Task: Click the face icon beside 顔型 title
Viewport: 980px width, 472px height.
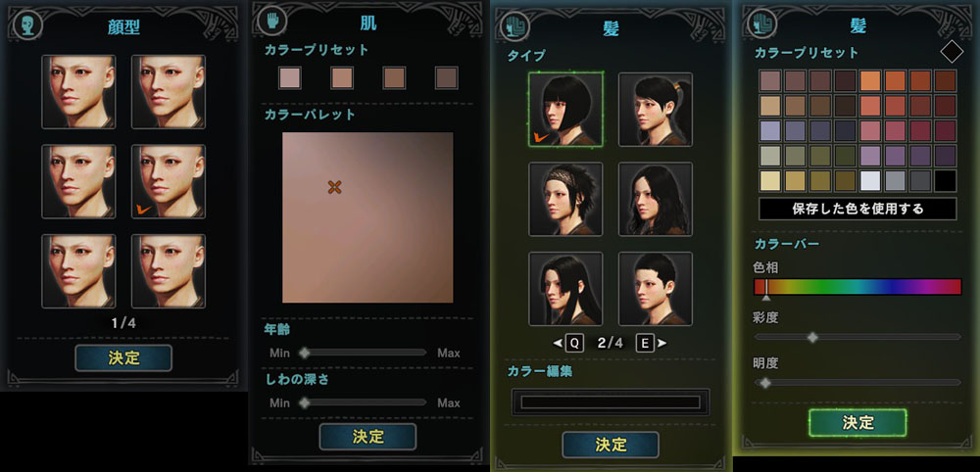Action: [27, 25]
